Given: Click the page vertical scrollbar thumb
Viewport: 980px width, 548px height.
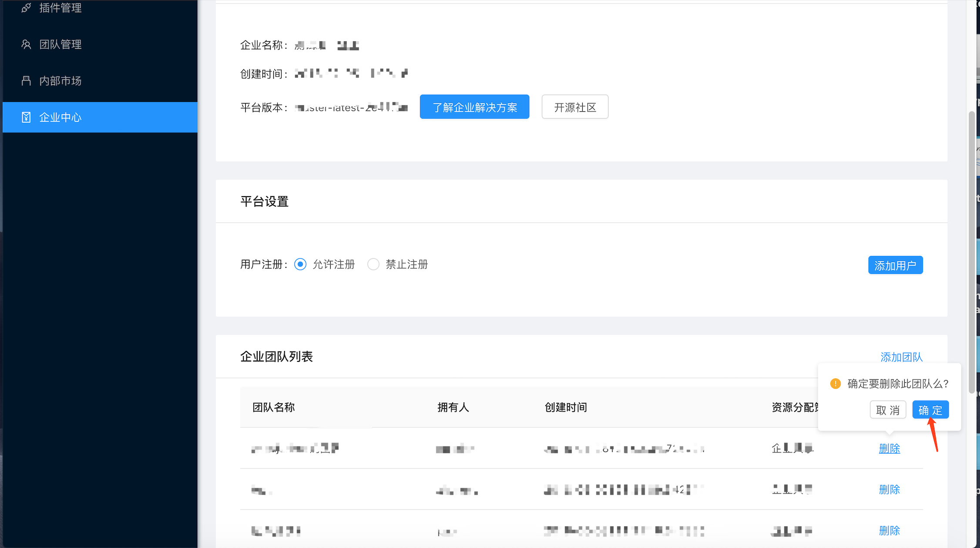Looking at the screenshot, I should 972,252.
